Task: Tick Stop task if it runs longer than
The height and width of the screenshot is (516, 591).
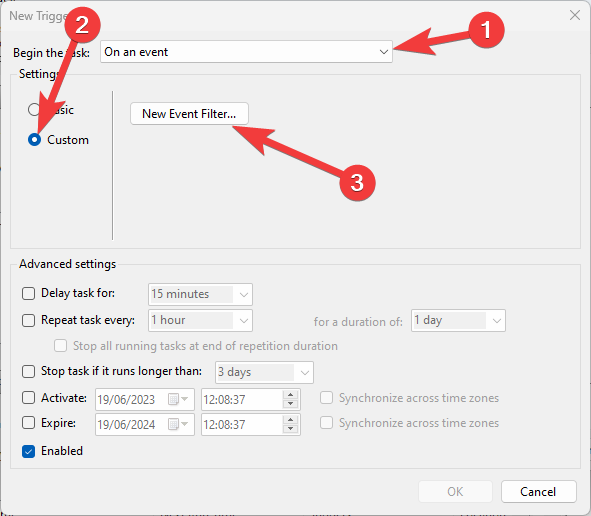Action: 28,371
